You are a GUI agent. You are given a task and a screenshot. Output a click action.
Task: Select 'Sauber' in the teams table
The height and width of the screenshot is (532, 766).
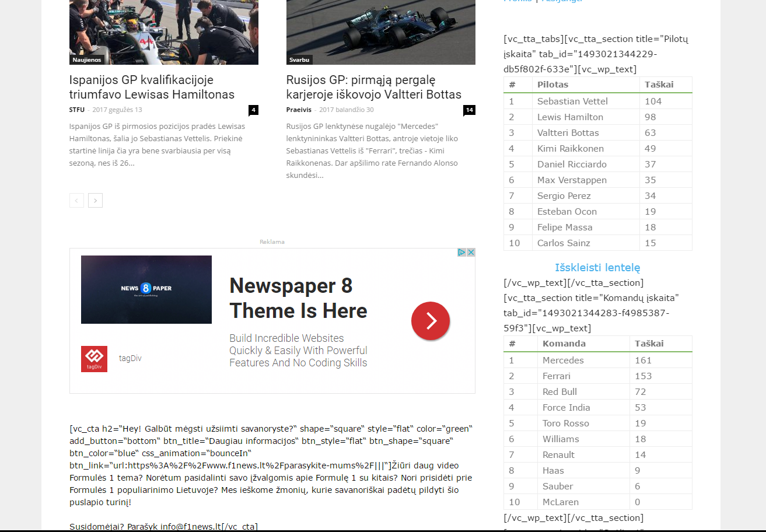(x=558, y=487)
